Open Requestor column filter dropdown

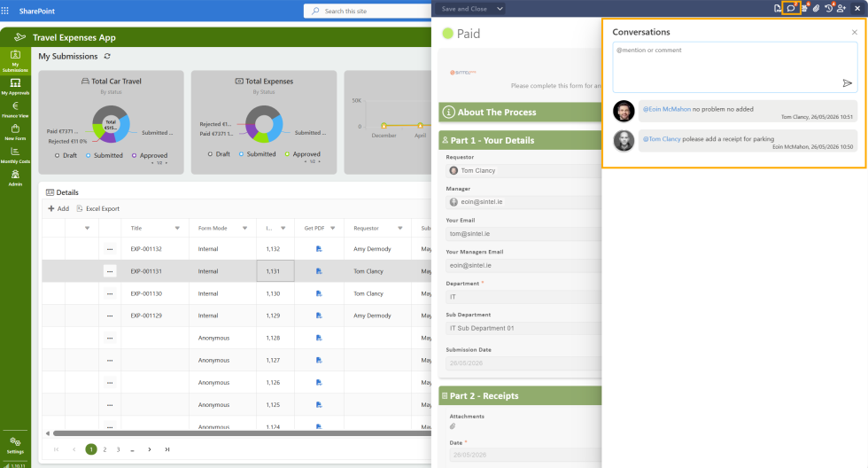coord(399,228)
